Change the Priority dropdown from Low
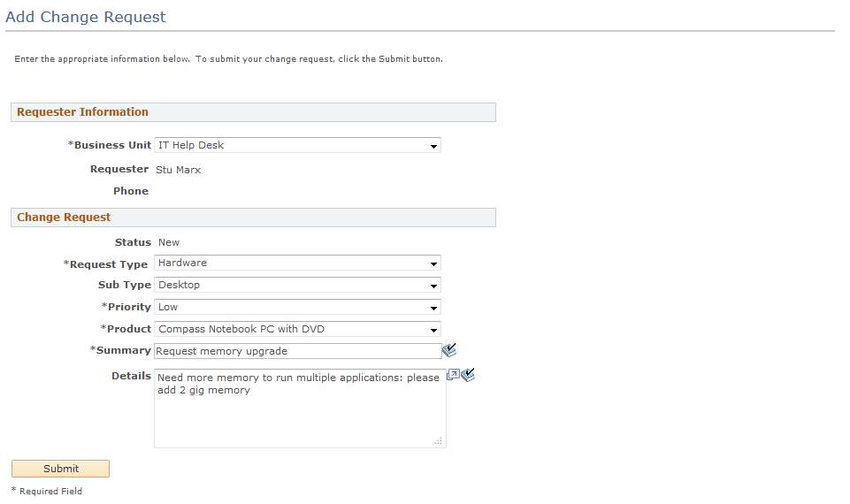The height and width of the screenshot is (504, 850). click(x=297, y=308)
